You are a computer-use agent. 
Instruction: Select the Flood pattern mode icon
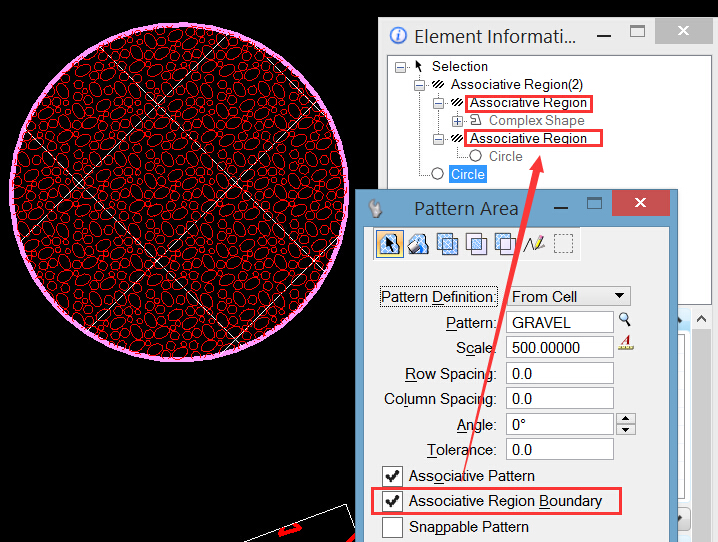click(418, 244)
